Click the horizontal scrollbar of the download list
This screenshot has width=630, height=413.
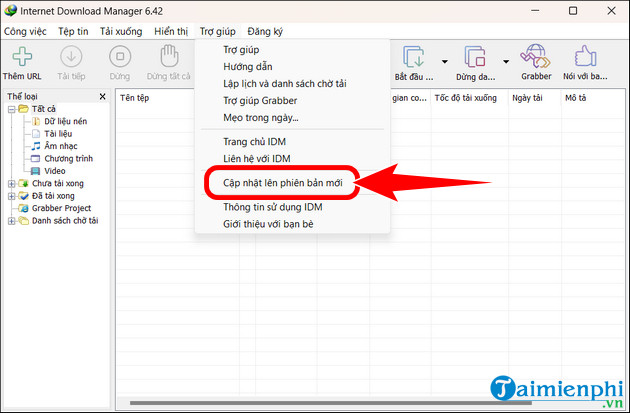(x=331, y=403)
